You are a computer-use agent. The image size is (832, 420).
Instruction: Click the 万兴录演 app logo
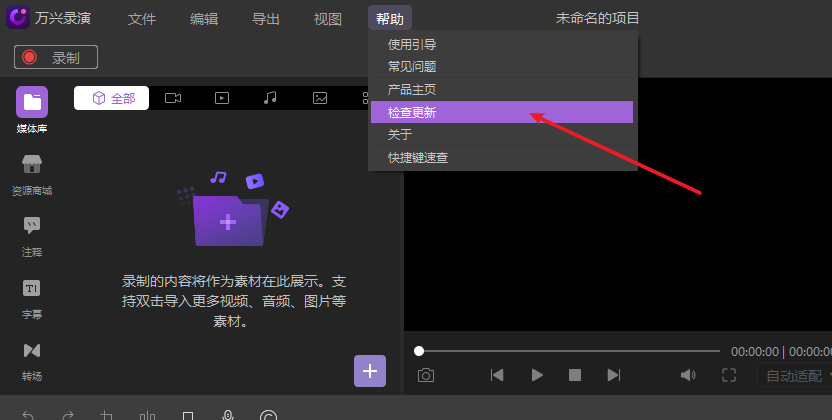point(18,18)
